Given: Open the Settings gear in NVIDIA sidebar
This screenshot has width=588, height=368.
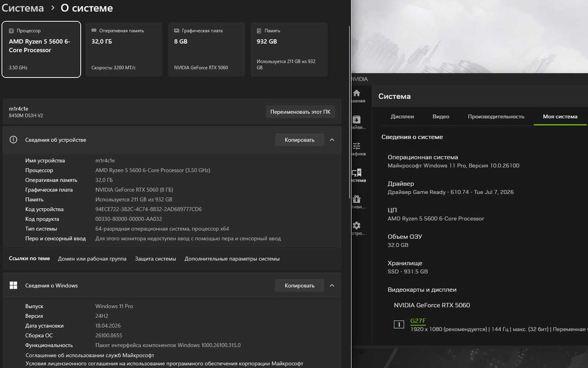Looking at the screenshot, I should pyautogui.click(x=357, y=225).
